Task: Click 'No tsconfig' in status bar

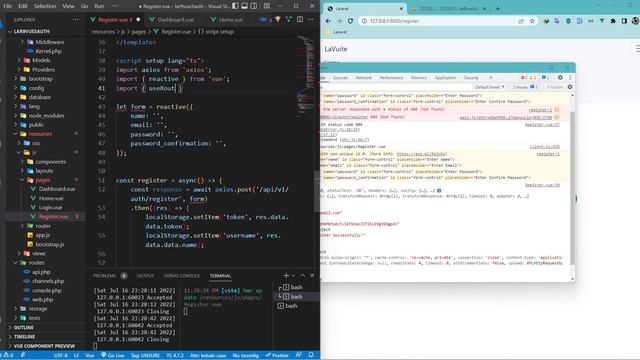Action: pyautogui.click(x=245, y=356)
